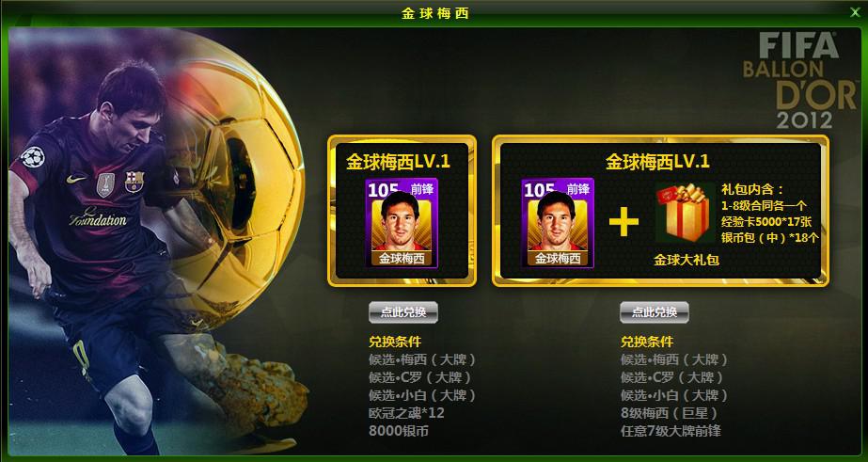868x462 pixels.
Task: Click the 金球梅西 window title
Action: [435, 13]
